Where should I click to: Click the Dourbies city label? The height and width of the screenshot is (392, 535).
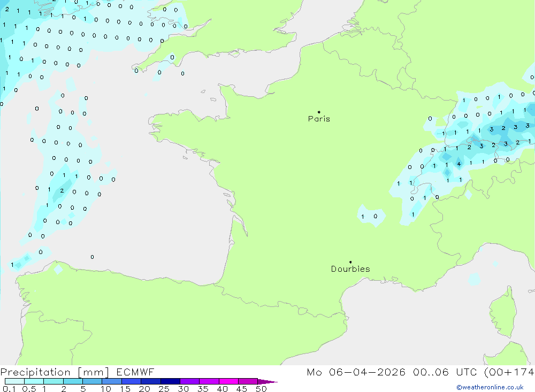(350, 269)
